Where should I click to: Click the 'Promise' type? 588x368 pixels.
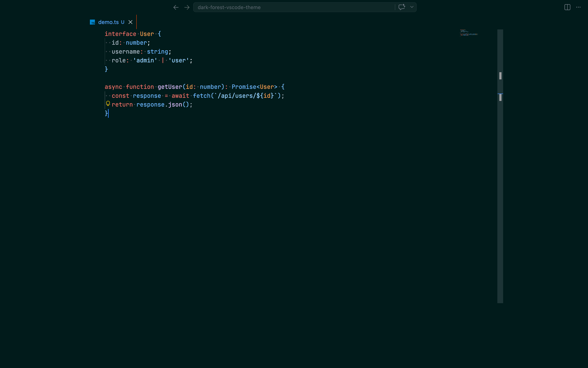coord(244,87)
